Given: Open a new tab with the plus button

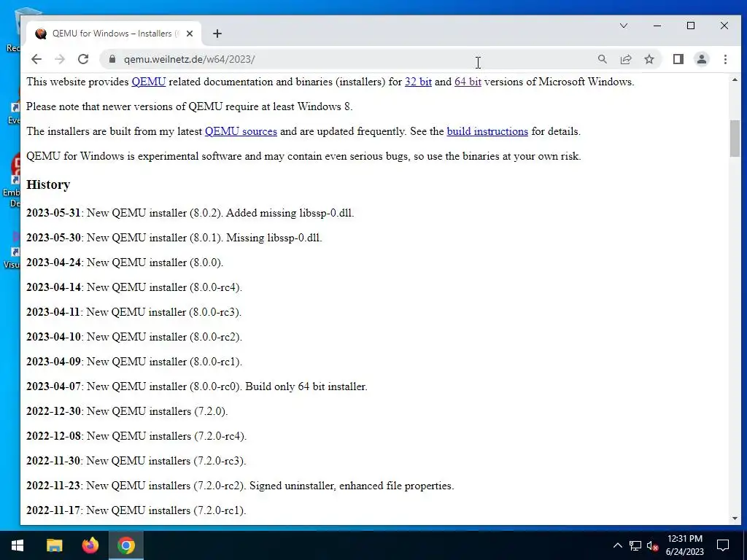Looking at the screenshot, I should pyautogui.click(x=217, y=34).
